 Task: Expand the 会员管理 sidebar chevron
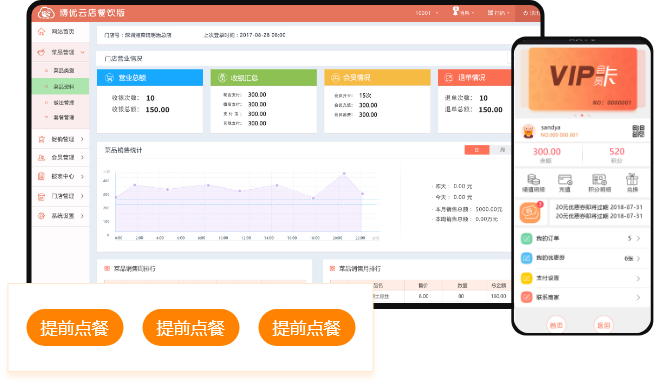click(x=82, y=157)
